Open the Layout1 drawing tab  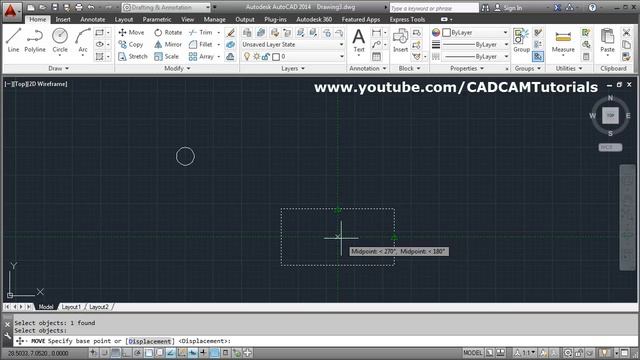click(71, 307)
